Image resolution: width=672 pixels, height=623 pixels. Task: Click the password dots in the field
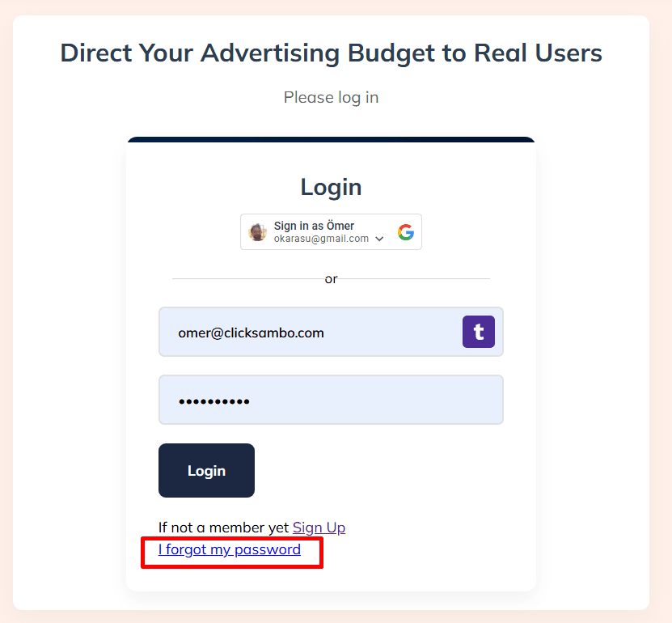(214, 400)
